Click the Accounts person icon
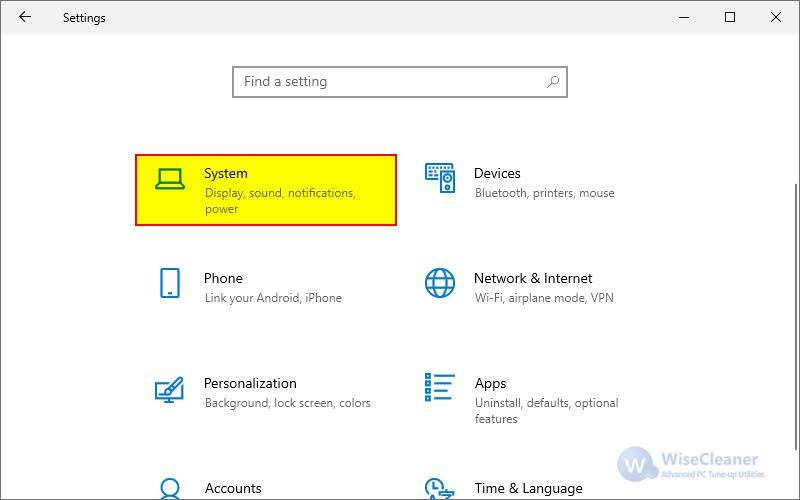Screen dimensions: 800x500 coord(170,488)
